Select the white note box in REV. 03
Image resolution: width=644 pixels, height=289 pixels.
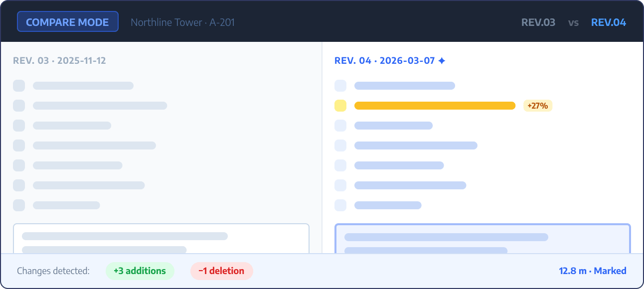tap(161, 239)
